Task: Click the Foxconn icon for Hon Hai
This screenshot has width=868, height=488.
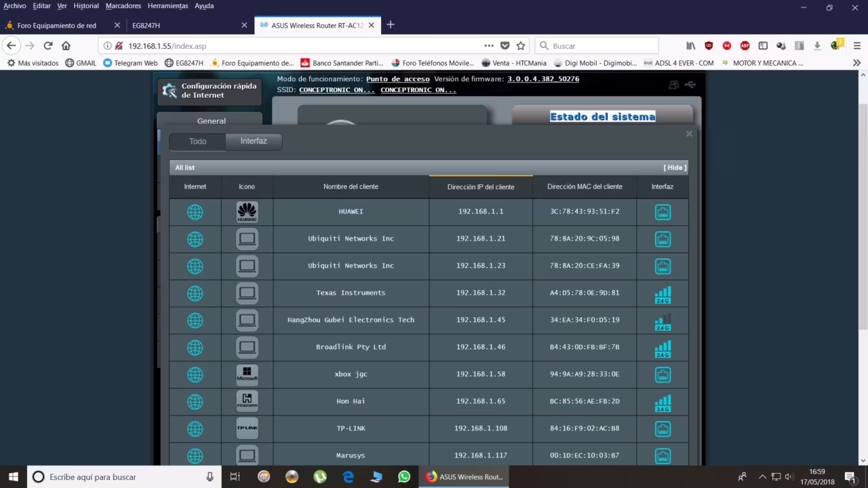Action: (x=247, y=402)
